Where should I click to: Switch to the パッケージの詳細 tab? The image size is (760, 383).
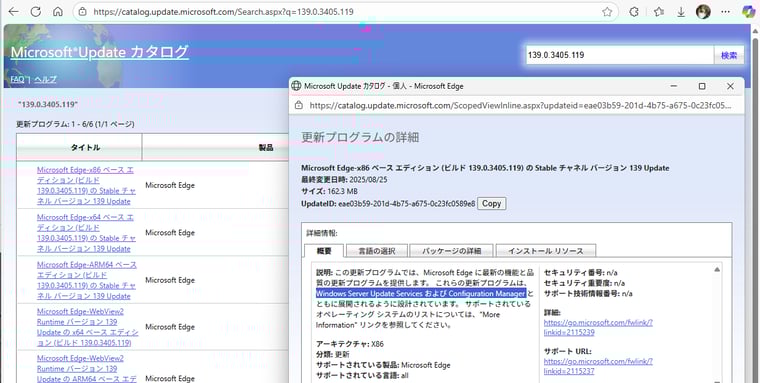click(x=451, y=251)
